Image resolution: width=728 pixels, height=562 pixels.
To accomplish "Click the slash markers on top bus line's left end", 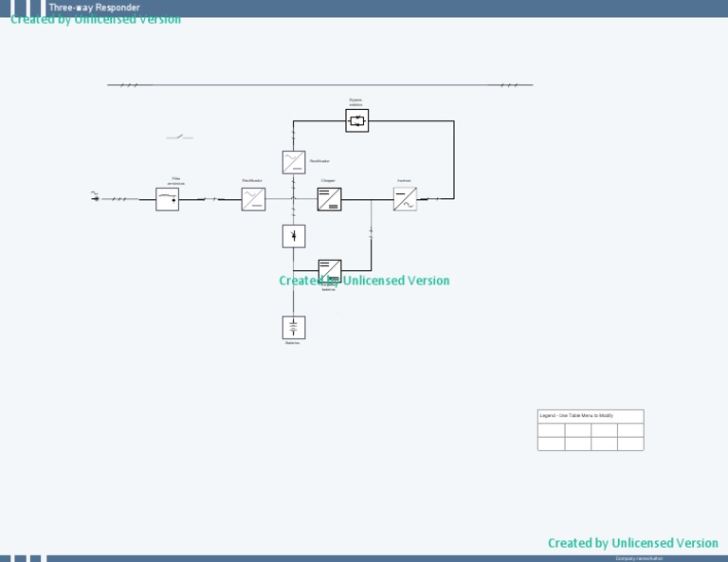I will click(129, 85).
